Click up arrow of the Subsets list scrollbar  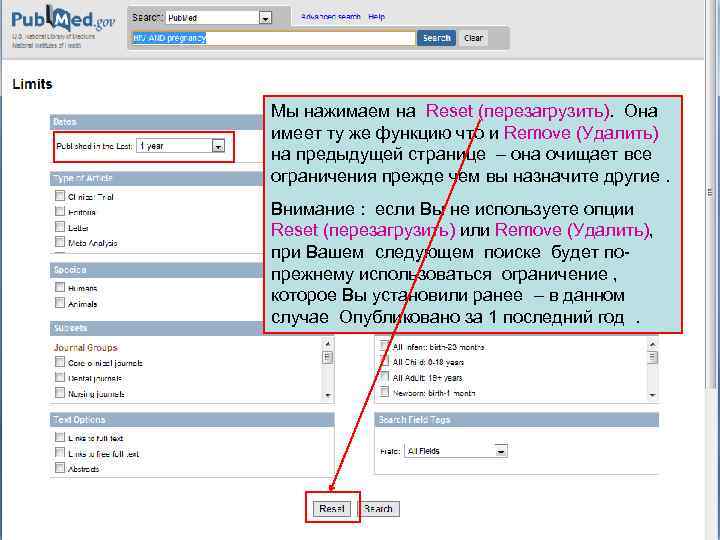[x=327, y=343]
